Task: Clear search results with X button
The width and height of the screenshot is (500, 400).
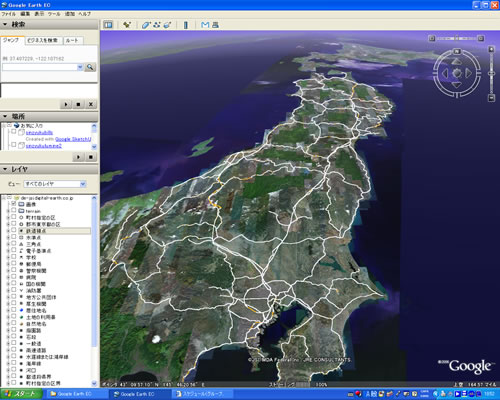Action: pyautogui.click(x=91, y=104)
